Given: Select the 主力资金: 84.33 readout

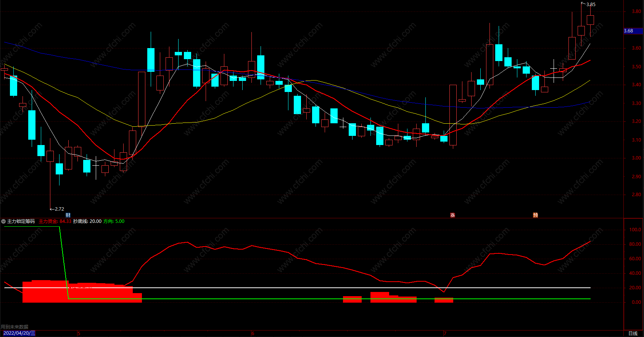Looking at the screenshot, I should coord(55,221).
